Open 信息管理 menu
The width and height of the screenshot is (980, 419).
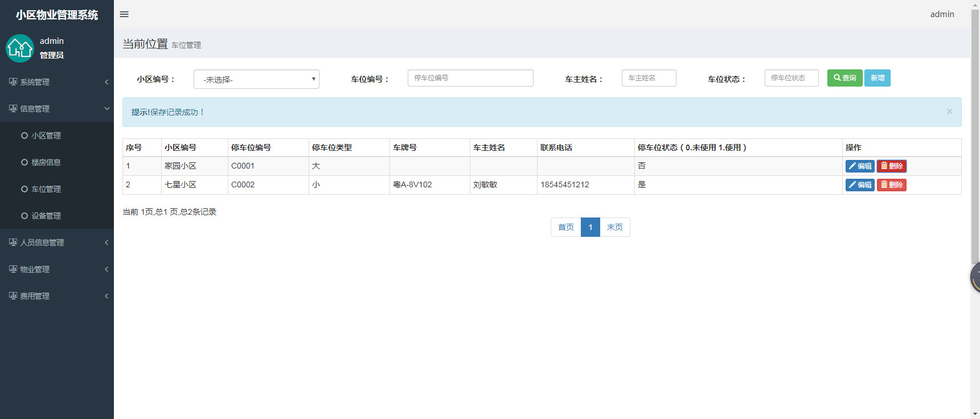57,109
